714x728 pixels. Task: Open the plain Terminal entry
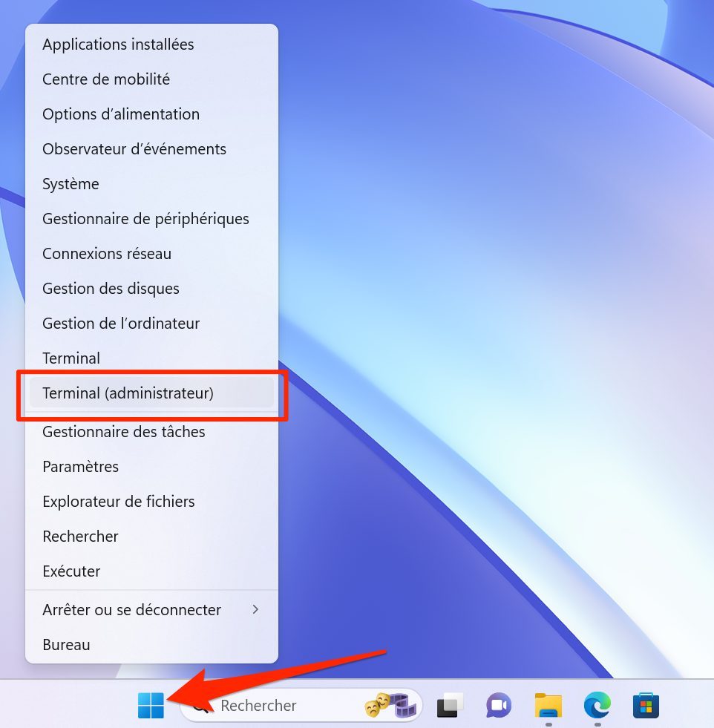[151, 358]
